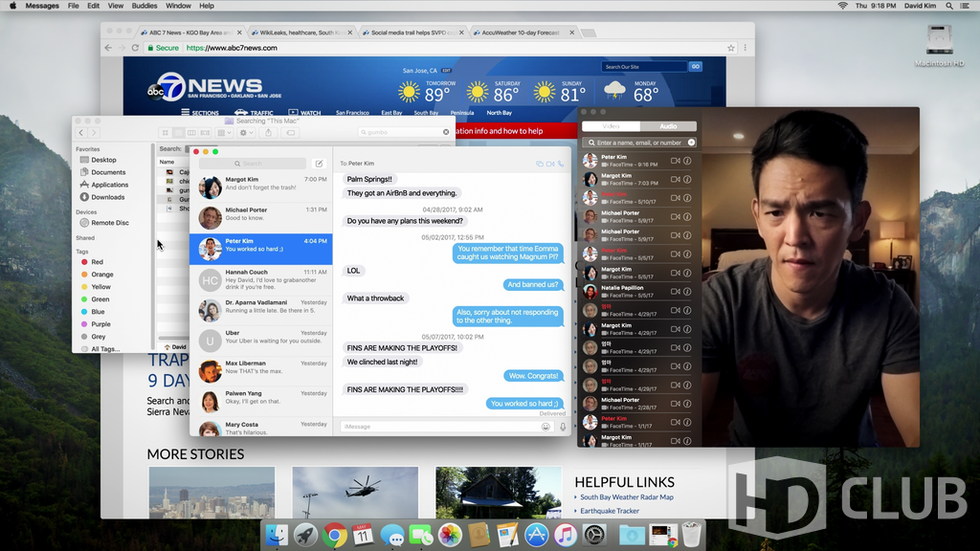The height and width of the screenshot is (551, 980).
Task: Open the Buddies menu
Action: tap(145, 6)
